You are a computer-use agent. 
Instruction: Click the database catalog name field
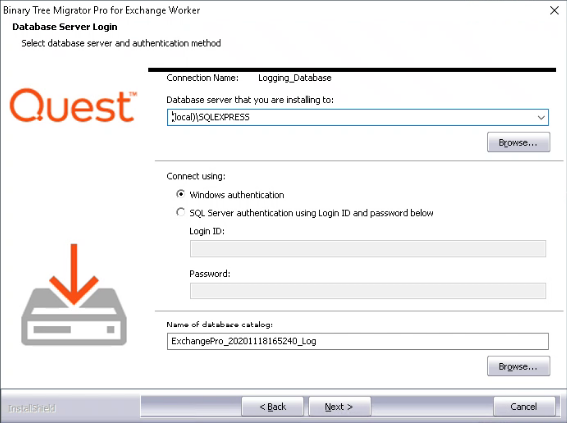click(x=358, y=341)
